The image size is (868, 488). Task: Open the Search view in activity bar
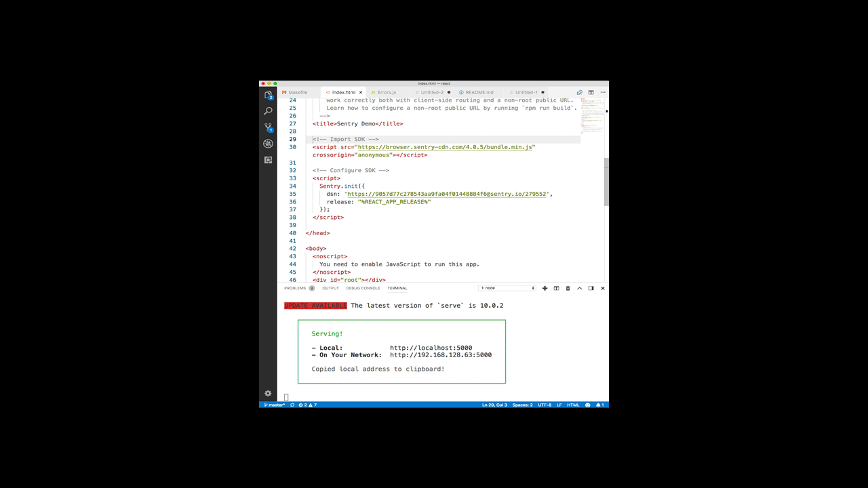point(268,111)
